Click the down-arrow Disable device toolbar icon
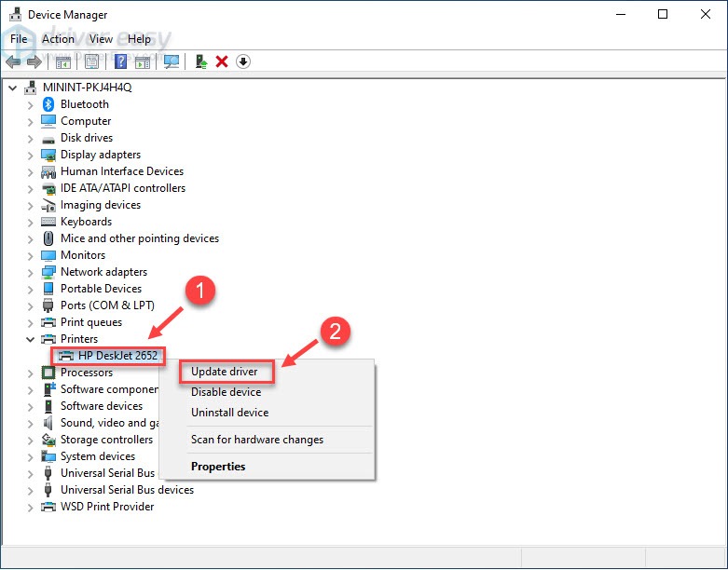 click(243, 61)
